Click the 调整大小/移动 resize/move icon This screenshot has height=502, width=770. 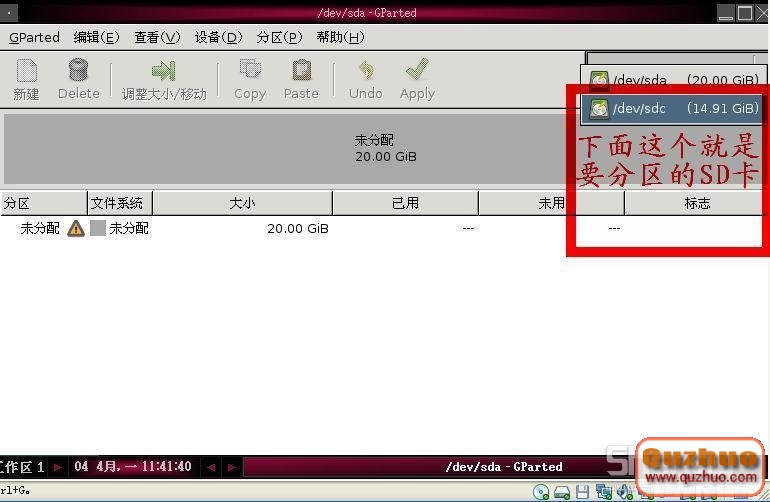[164, 71]
